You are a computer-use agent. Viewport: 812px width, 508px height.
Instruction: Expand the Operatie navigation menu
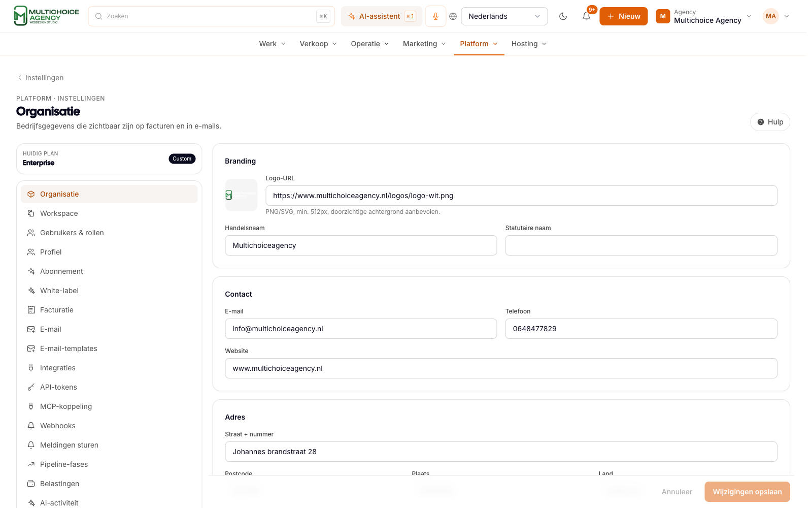point(370,44)
